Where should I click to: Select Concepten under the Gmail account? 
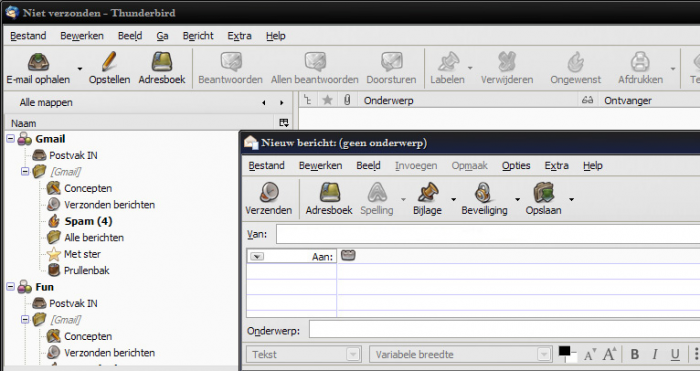(x=88, y=188)
